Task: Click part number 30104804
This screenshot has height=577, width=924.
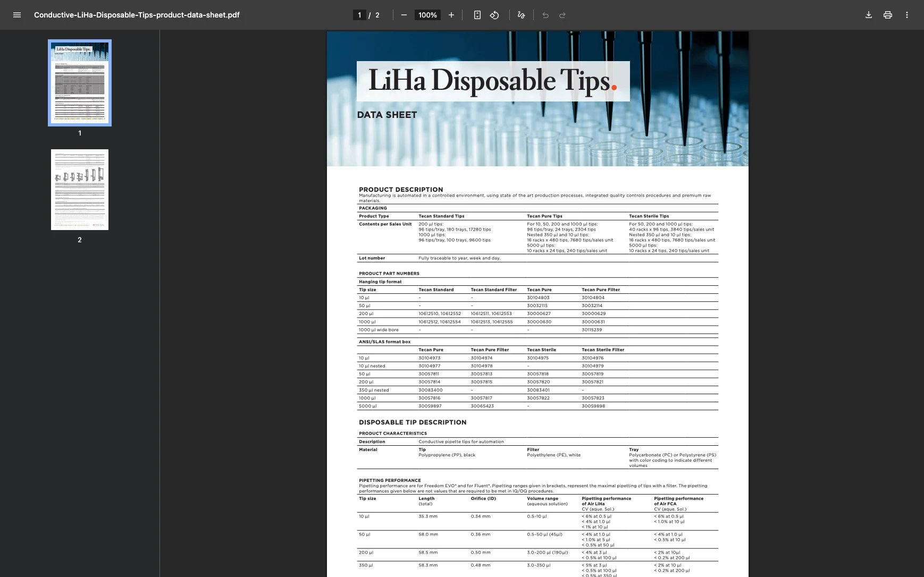Action: [593, 298]
